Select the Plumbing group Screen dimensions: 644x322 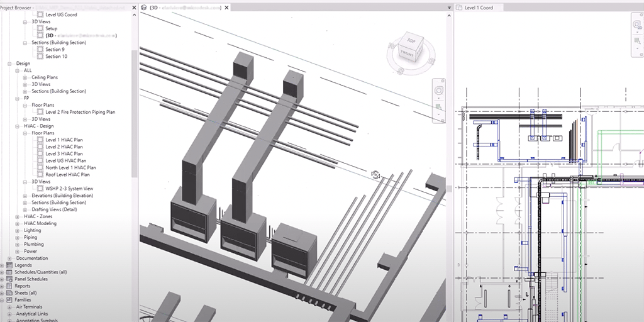(x=34, y=244)
